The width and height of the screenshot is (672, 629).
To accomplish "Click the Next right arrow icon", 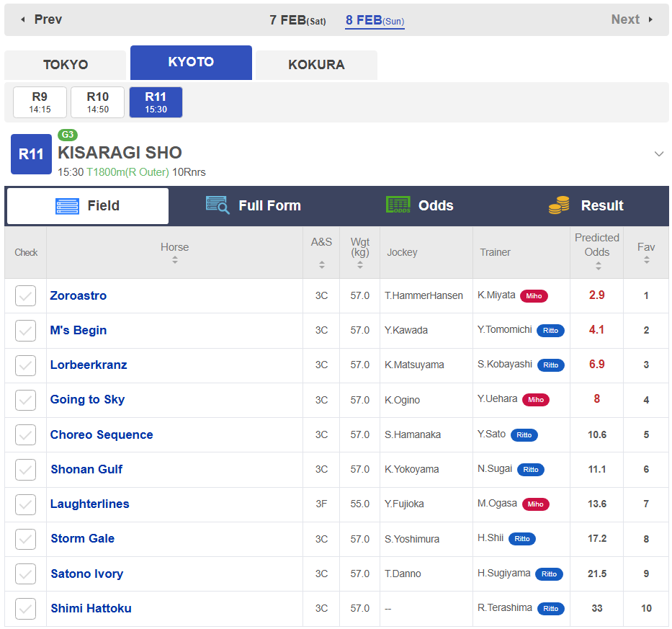I will [650, 19].
